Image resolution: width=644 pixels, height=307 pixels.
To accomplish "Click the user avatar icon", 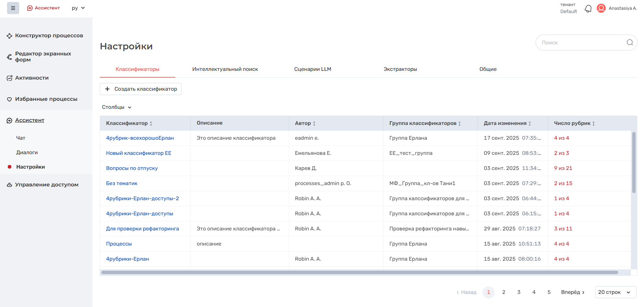I will coord(601,8).
